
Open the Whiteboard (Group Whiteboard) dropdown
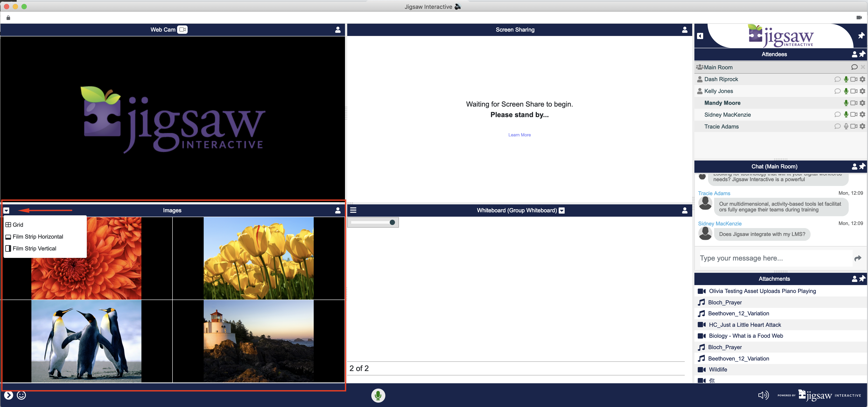tap(562, 211)
